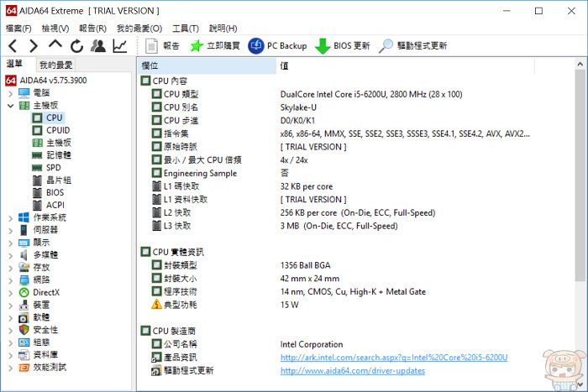
Task: Open the 說明(H) menu
Action: point(223,29)
